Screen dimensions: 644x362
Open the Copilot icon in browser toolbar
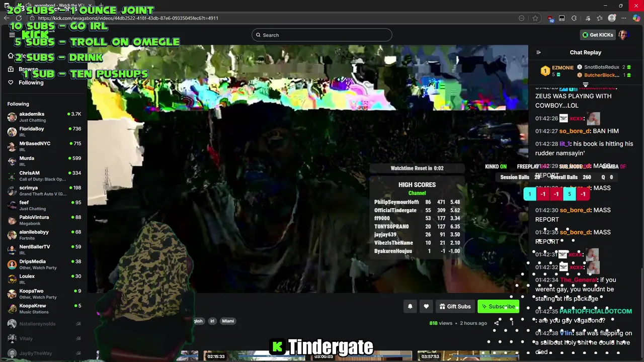pos(636,18)
